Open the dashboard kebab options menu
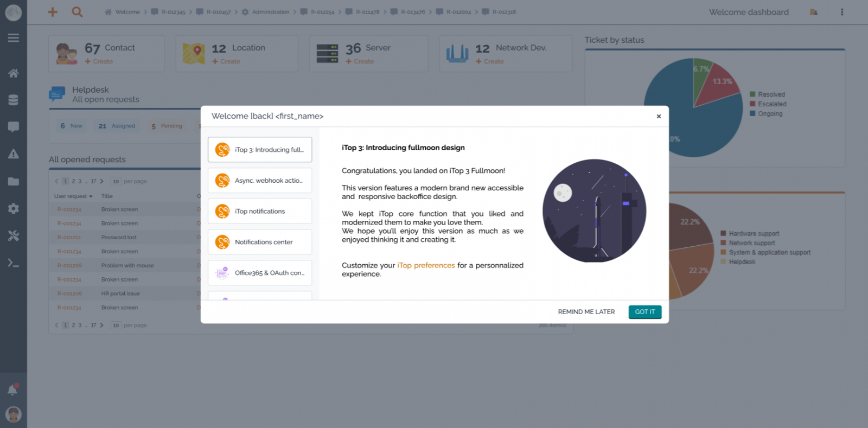 (x=842, y=12)
